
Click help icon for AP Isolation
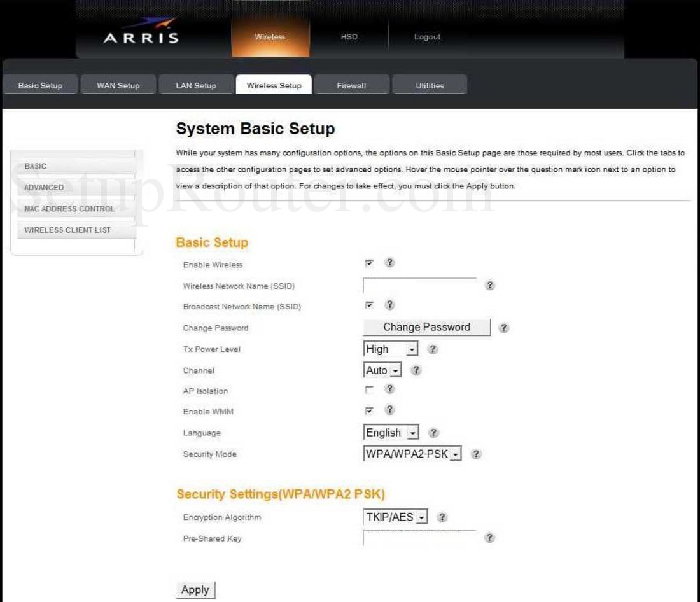pos(389,389)
